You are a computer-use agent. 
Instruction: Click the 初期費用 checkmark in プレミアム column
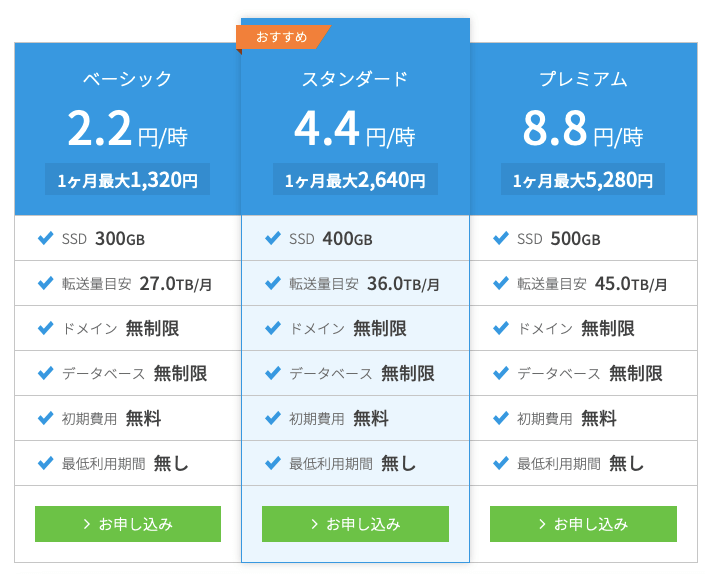point(501,418)
